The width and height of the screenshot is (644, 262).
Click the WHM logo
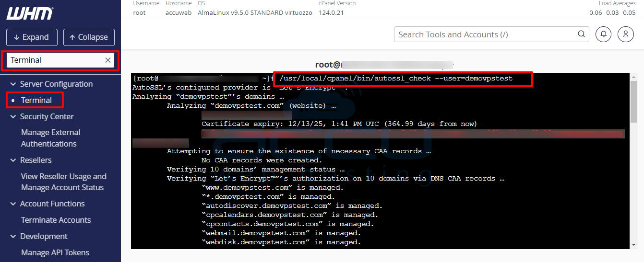[30, 13]
